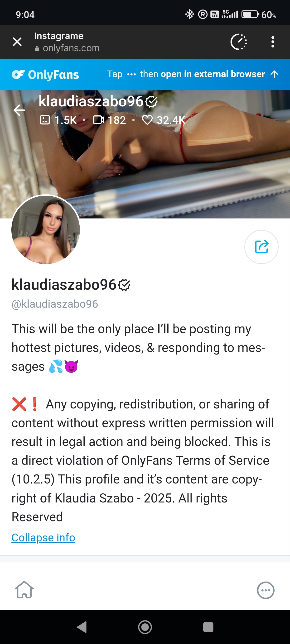Tap the Android home circle button
Image resolution: width=290 pixels, height=644 pixels.
(x=145, y=627)
